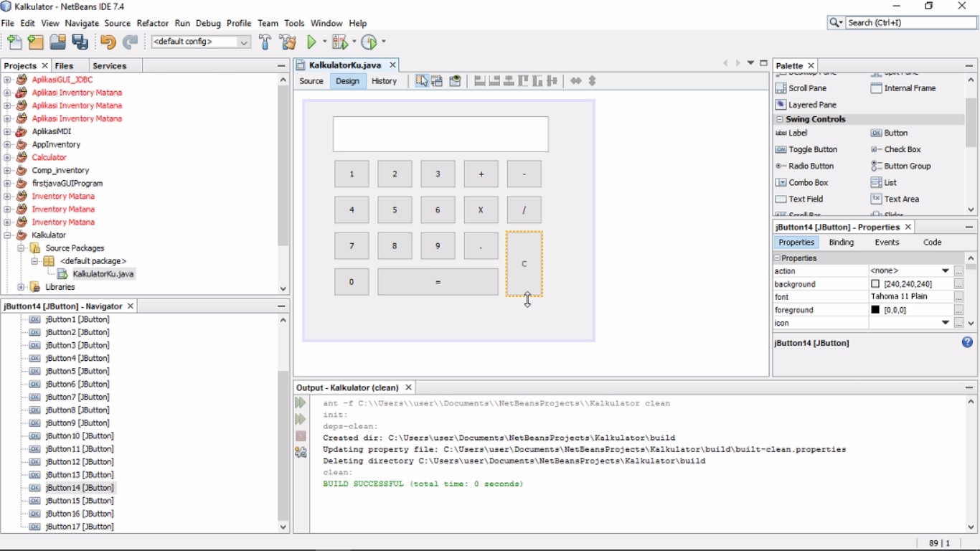Enable Selection Mode in the form designer toolbar

(x=421, y=81)
